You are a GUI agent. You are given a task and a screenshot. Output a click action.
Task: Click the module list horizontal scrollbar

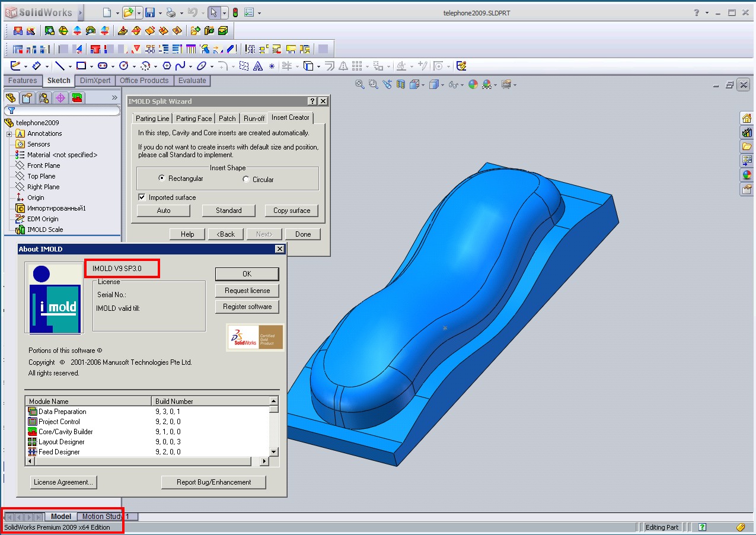[x=147, y=461]
